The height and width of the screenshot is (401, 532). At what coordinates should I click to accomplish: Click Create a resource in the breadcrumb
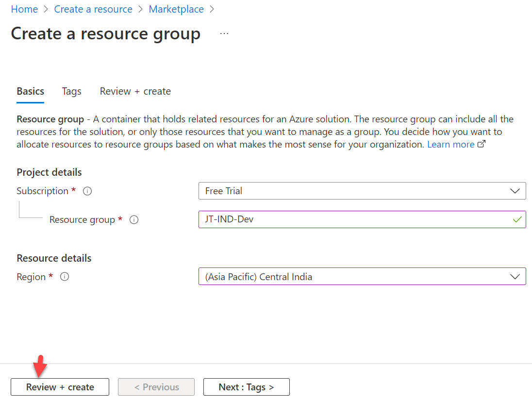click(x=93, y=9)
